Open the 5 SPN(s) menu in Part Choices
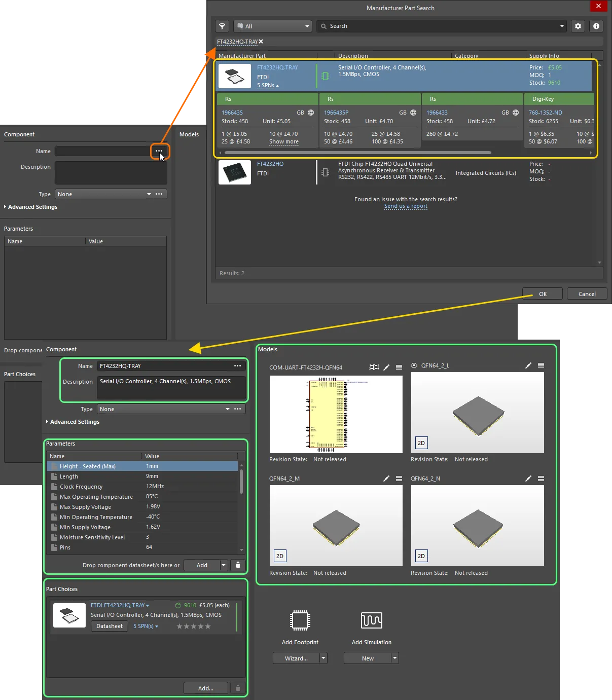The height and width of the screenshot is (700, 612). (x=146, y=626)
